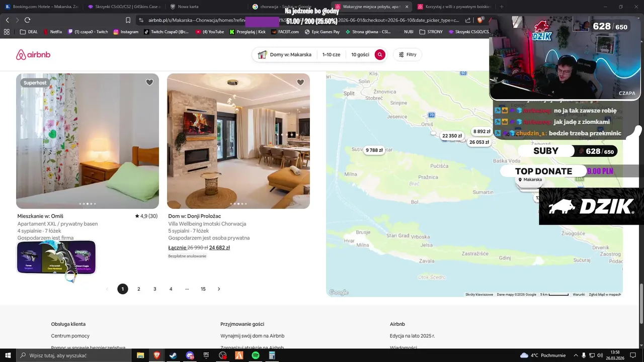Open the Windows Start menu
Image resolution: width=644 pixels, height=362 pixels.
coord(8,355)
